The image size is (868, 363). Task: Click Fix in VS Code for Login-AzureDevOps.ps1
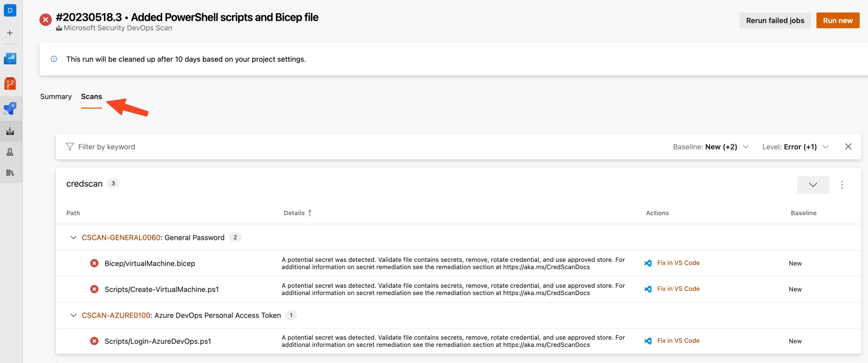[678, 340]
